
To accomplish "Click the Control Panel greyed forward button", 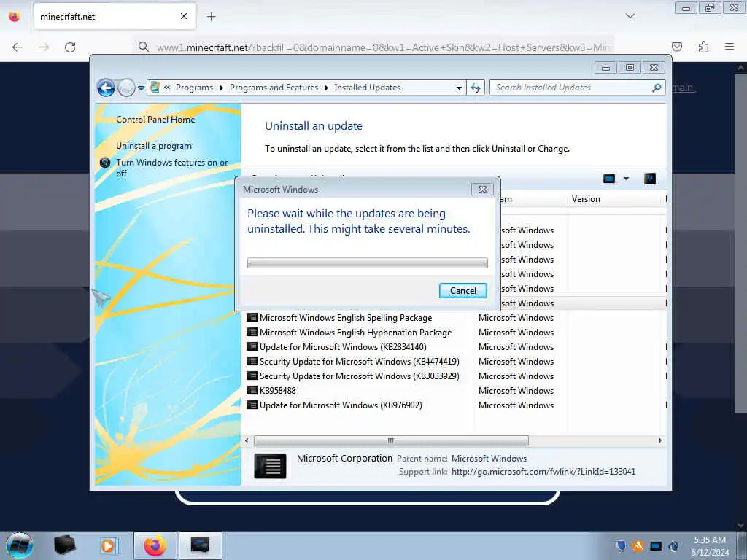I will click(126, 87).
